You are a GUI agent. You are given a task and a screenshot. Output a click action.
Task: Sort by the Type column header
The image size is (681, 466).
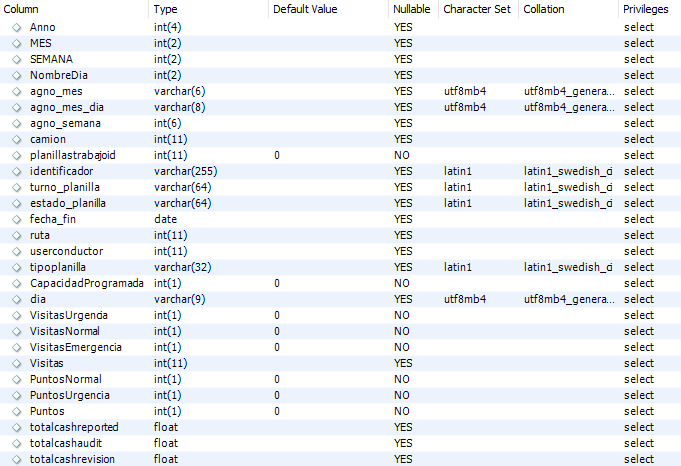click(165, 9)
